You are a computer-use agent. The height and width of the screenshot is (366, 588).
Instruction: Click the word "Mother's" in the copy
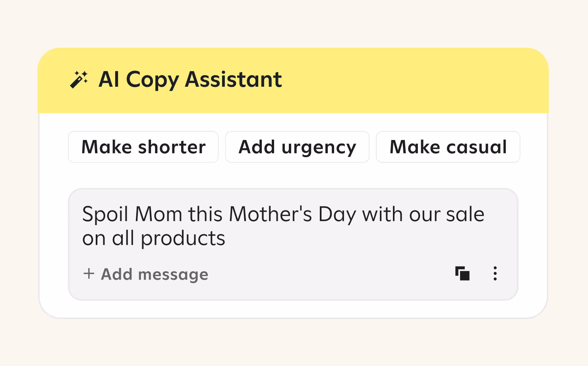[271, 214]
